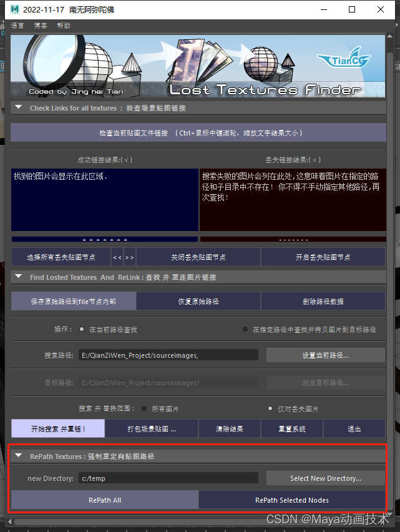The width and height of the screenshot is (400, 532).
Task: Click the horizontal scrollbar left arrow
Action: 10,521
